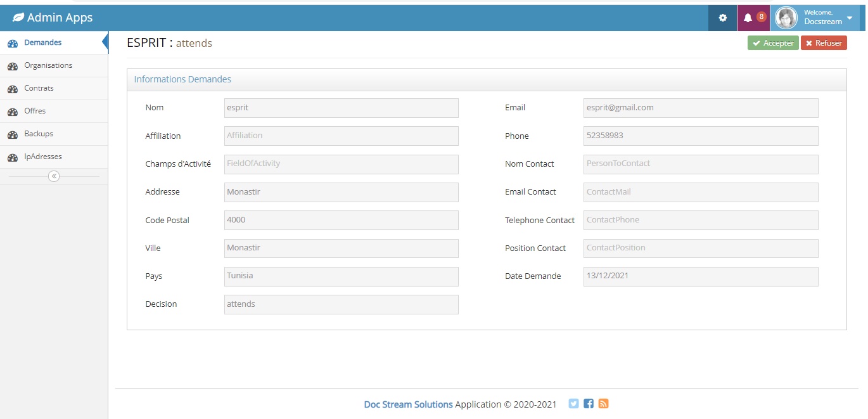Click the Code Postal label

point(167,221)
